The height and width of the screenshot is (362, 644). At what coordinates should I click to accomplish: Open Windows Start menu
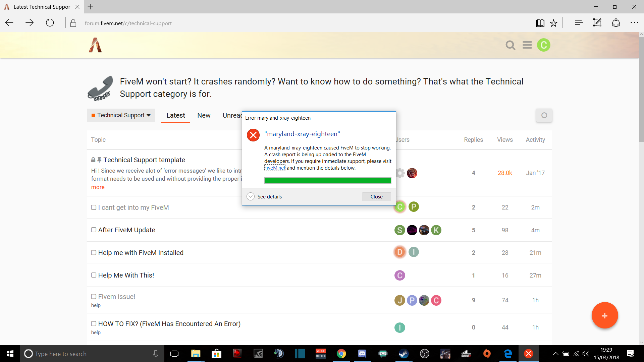pyautogui.click(x=10, y=354)
